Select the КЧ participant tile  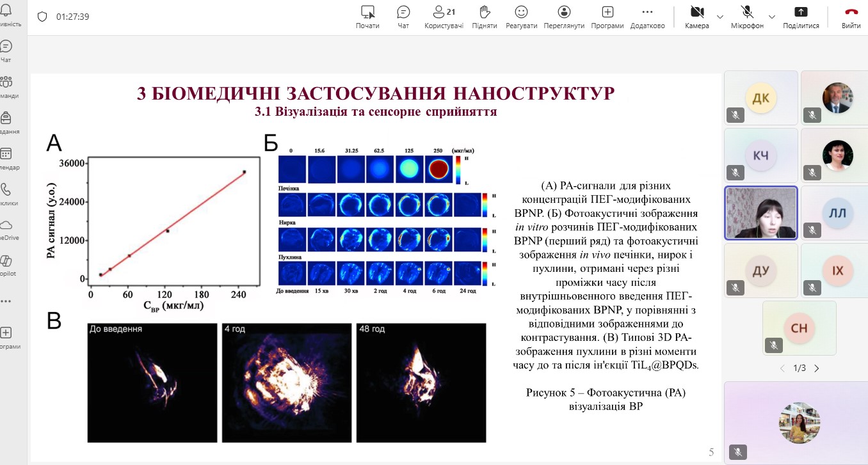point(761,155)
